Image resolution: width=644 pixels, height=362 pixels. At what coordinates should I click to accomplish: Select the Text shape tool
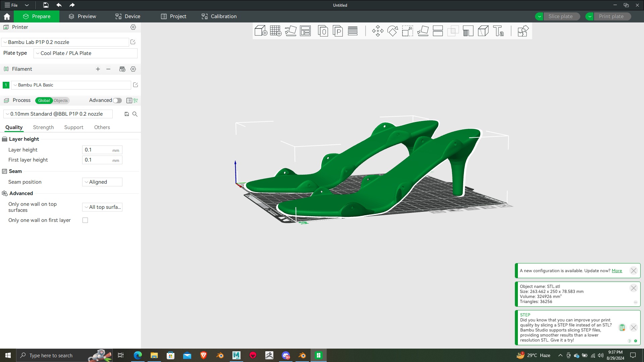click(498, 31)
